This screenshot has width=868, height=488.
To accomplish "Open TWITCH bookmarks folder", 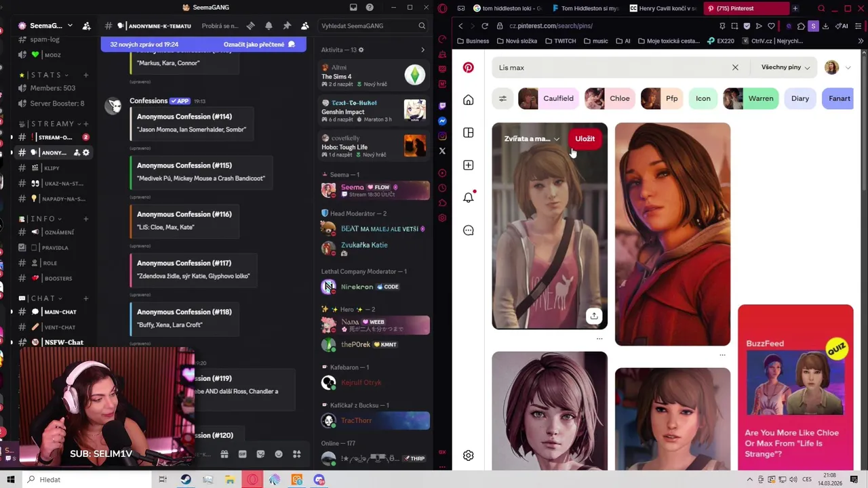I will 559,41.
